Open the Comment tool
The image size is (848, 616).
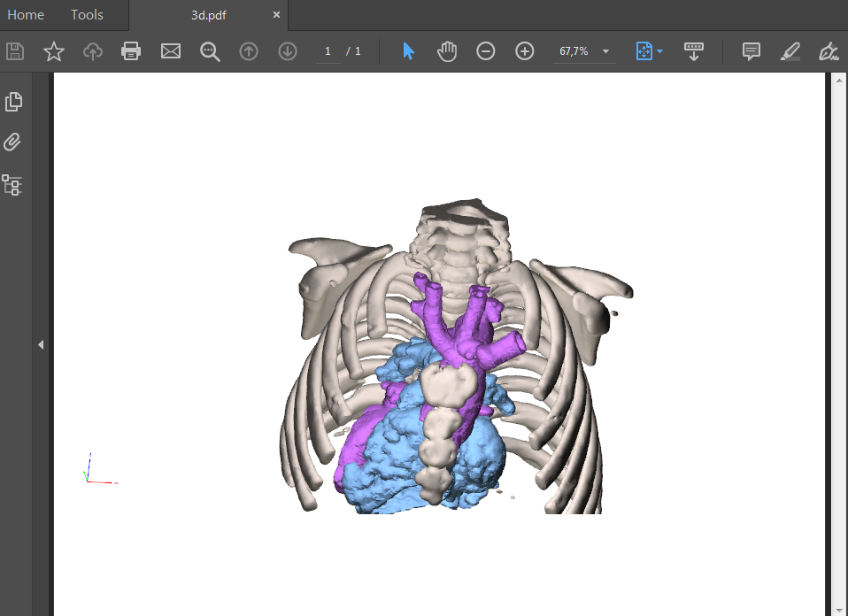point(751,50)
